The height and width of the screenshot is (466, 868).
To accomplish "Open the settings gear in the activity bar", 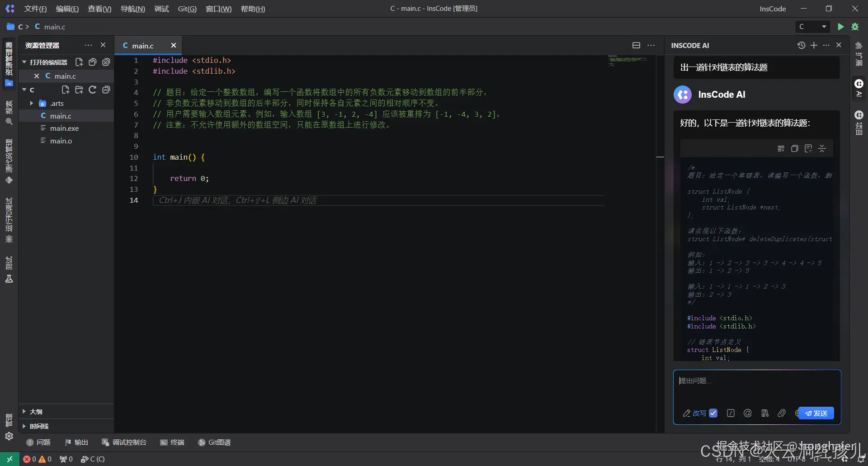I will click(x=9, y=436).
